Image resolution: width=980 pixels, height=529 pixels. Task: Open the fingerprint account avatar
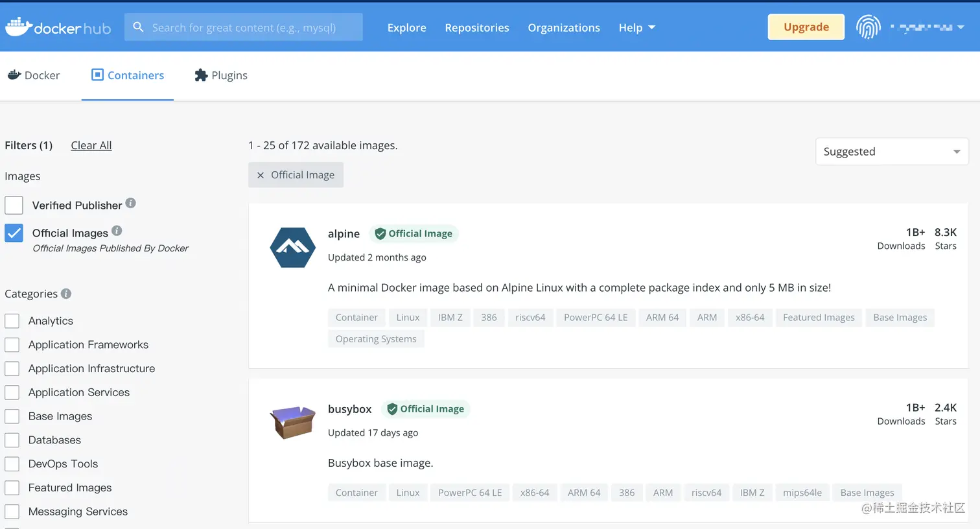click(868, 27)
